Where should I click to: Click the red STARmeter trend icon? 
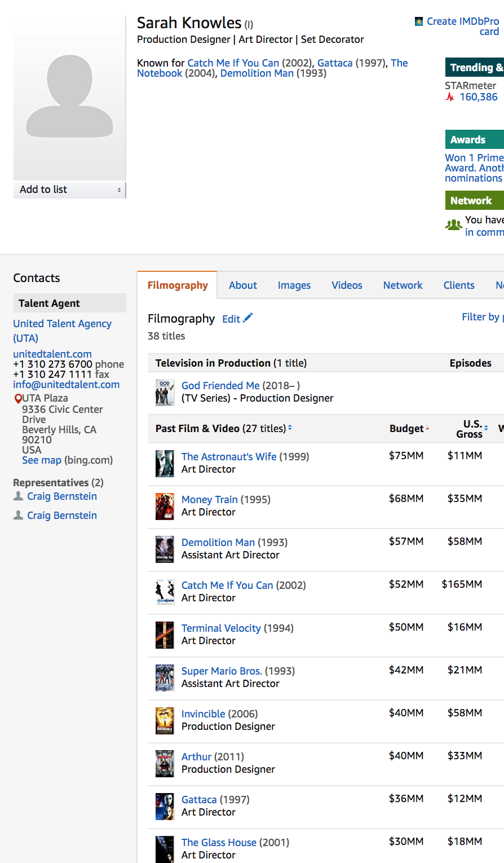[x=450, y=97]
